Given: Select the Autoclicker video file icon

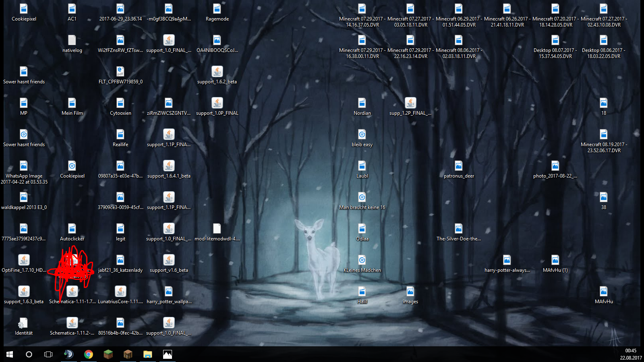Looking at the screenshot, I should pos(72,229).
